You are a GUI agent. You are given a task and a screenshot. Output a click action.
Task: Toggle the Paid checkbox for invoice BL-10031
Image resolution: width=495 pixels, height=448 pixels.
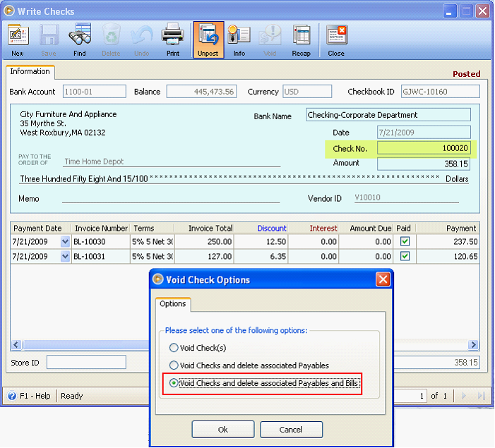tap(405, 256)
